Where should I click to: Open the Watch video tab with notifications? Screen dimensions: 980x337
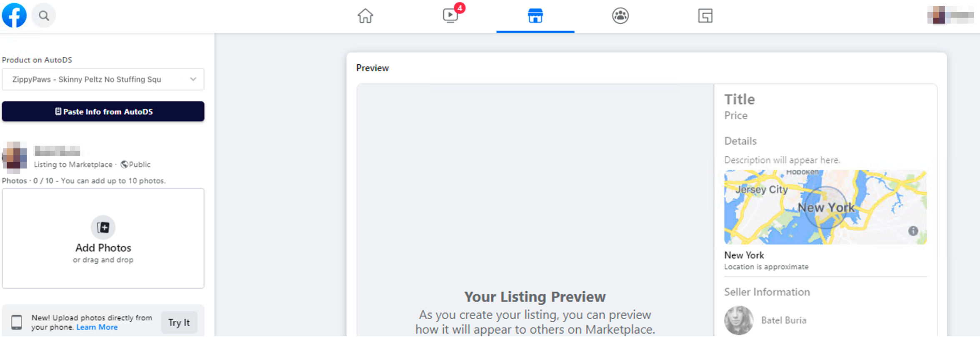(x=450, y=16)
